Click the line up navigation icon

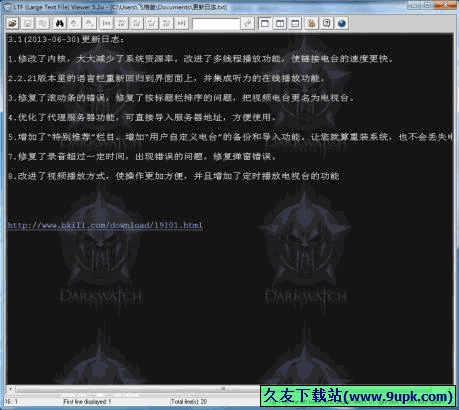pos(136,23)
